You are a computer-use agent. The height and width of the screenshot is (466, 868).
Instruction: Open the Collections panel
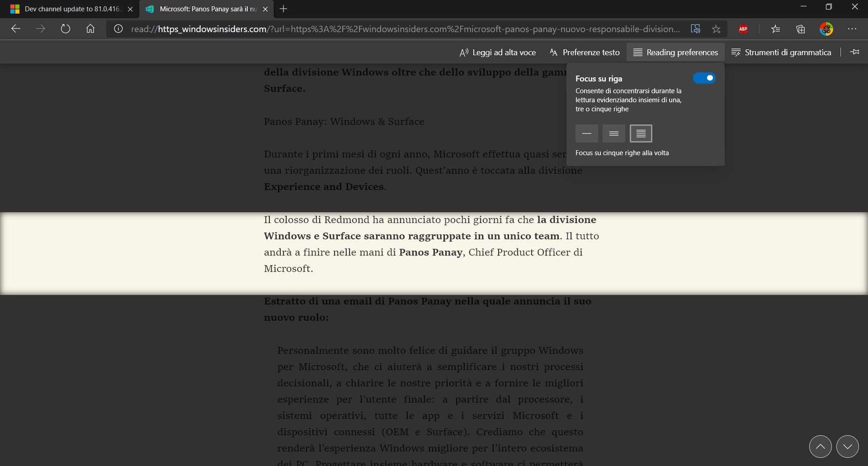tap(801, 29)
